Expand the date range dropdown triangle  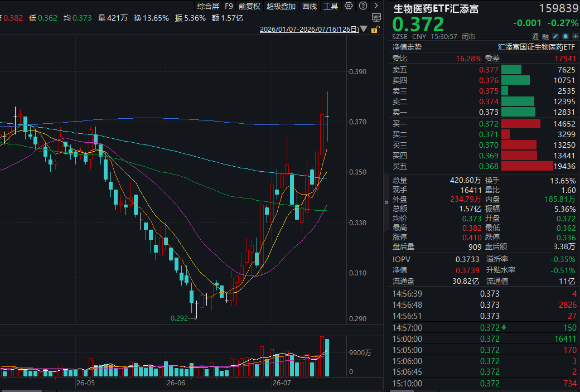364,29
